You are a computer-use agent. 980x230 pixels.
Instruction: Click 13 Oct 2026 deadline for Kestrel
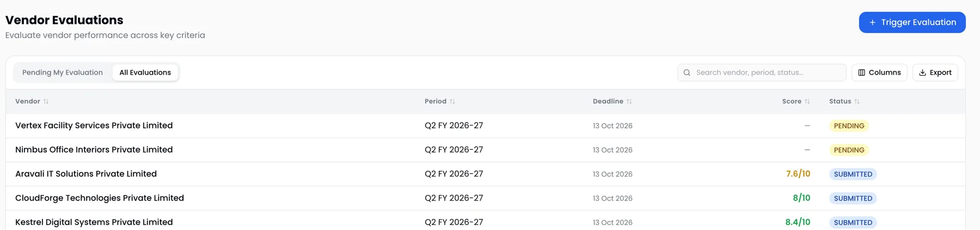[x=612, y=222]
